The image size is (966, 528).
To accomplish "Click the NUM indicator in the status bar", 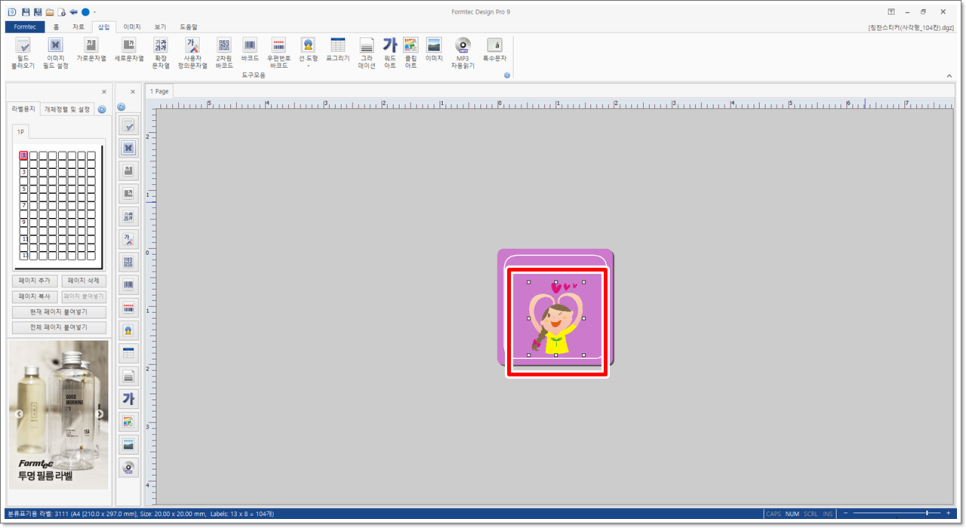I will pos(792,514).
